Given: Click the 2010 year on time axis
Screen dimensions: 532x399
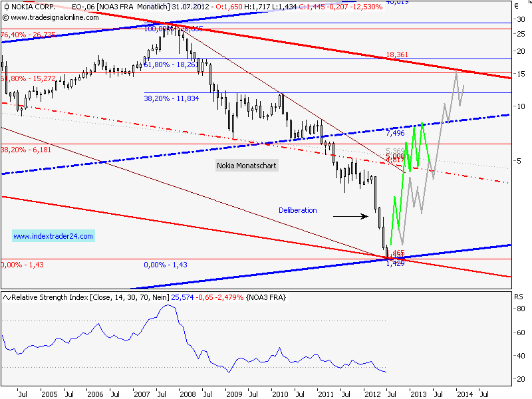Looking at the screenshot, I should coord(280,394).
